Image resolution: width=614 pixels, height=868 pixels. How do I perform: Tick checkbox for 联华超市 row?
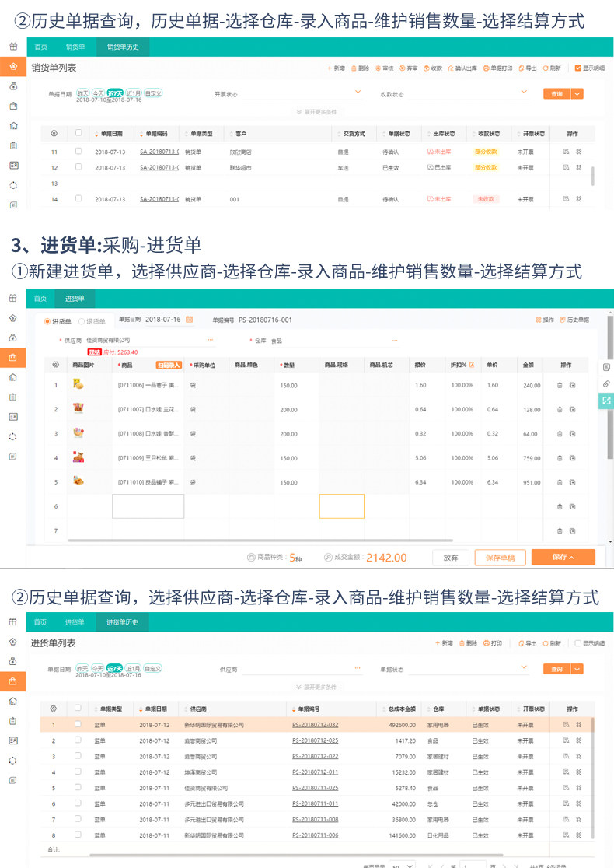point(78,166)
